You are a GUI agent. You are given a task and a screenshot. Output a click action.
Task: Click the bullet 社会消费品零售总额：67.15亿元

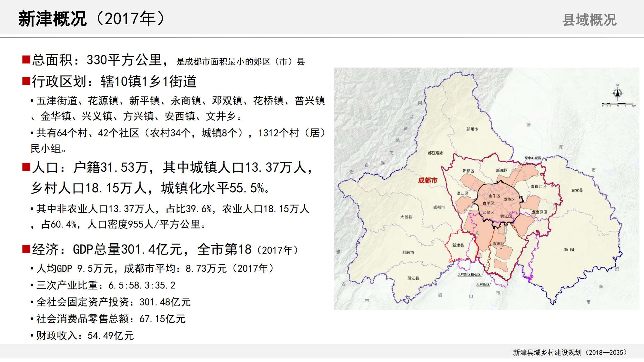[108, 319]
